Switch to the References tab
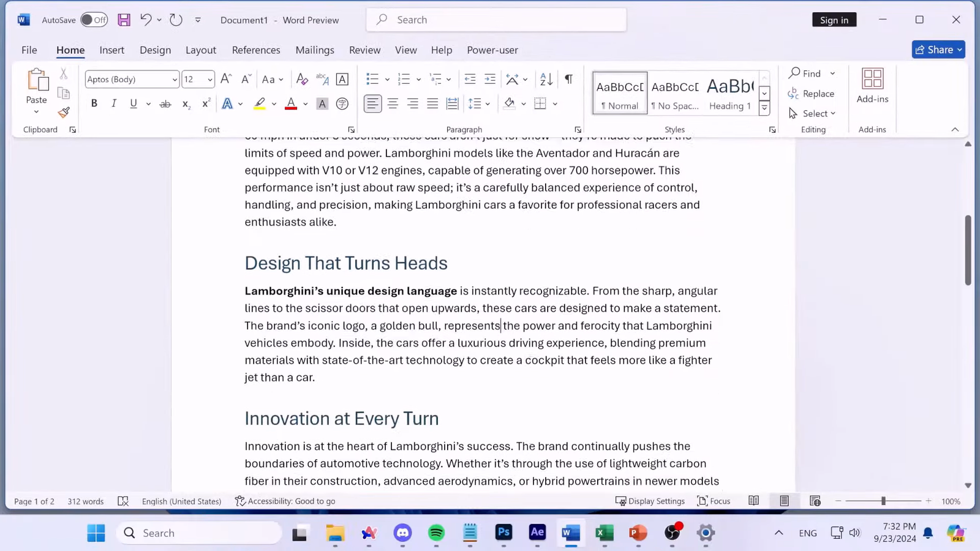 [x=255, y=50]
